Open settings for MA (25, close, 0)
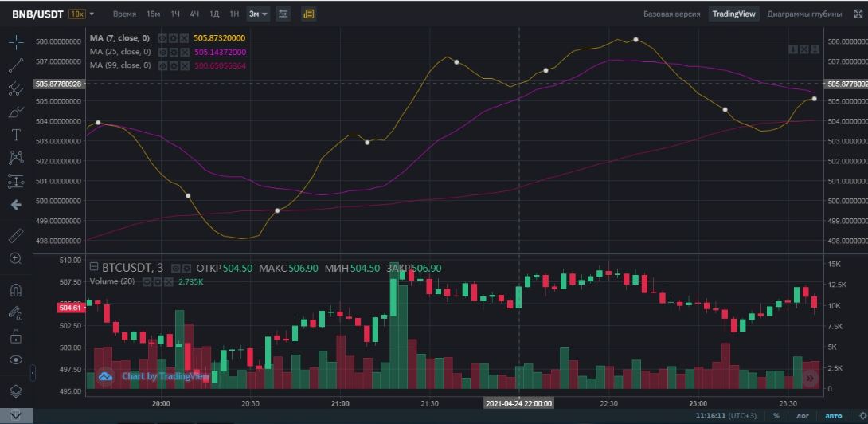Image resolution: width=868 pixels, height=424 pixels. (174, 52)
